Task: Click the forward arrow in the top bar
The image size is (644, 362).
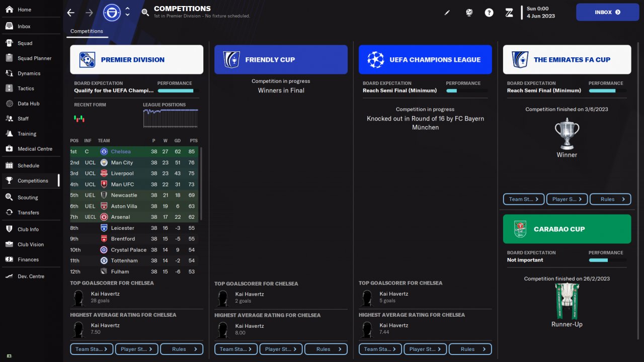Action: pyautogui.click(x=90, y=13)
